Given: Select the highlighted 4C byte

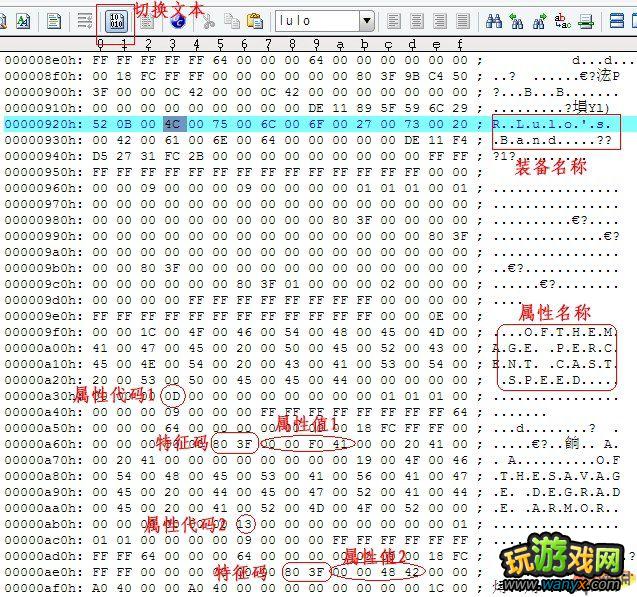Looking at the screenshot, I should [x=171, y=123].
